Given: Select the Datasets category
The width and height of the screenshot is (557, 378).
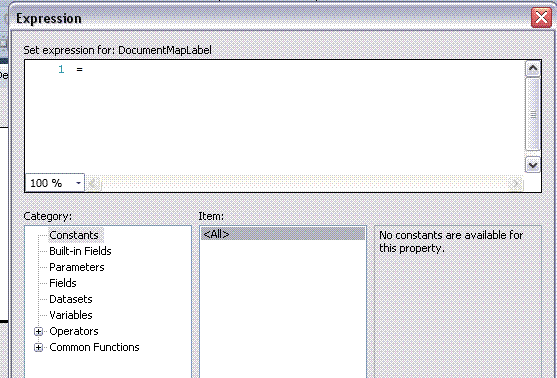Looking at the screenshot, I should [x=71, y=299].
